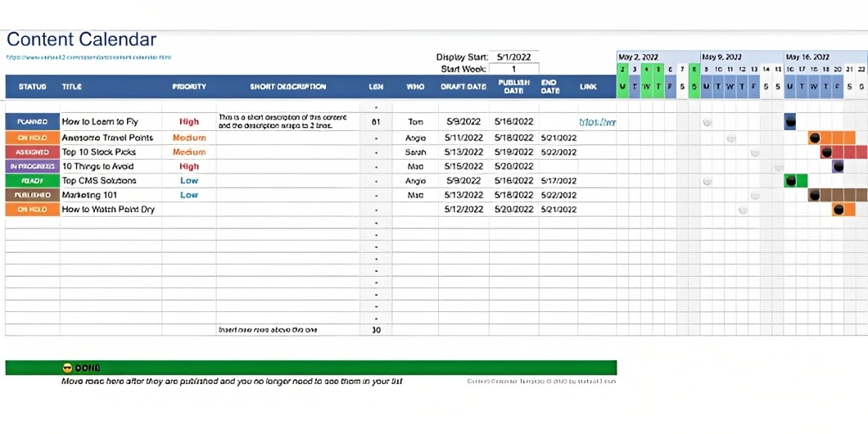
Task: Open Medium priority for Top 10 Stock Picks
Action: (189, 152)
